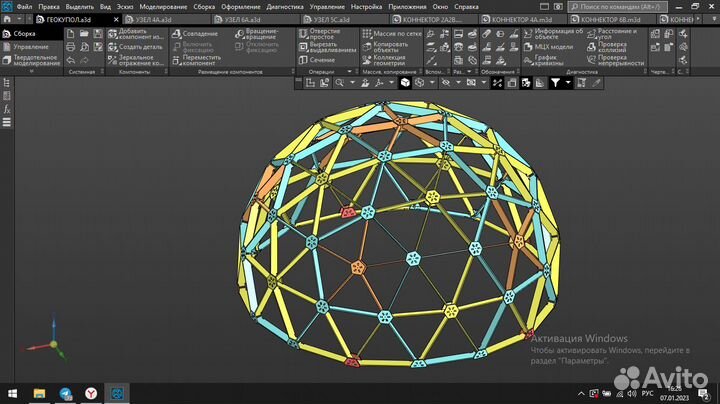Open File Explorer from taskbar

click(x=39, y=393)
